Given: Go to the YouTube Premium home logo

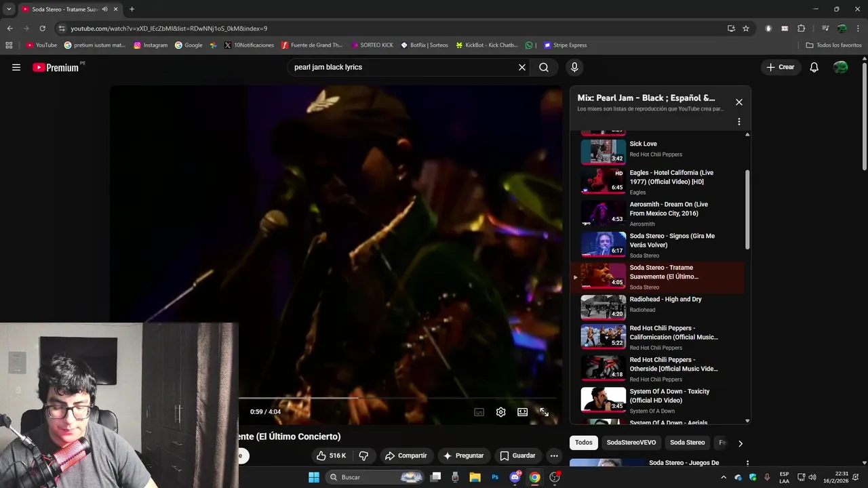Looking at the screenshot, I should (58, 67).
